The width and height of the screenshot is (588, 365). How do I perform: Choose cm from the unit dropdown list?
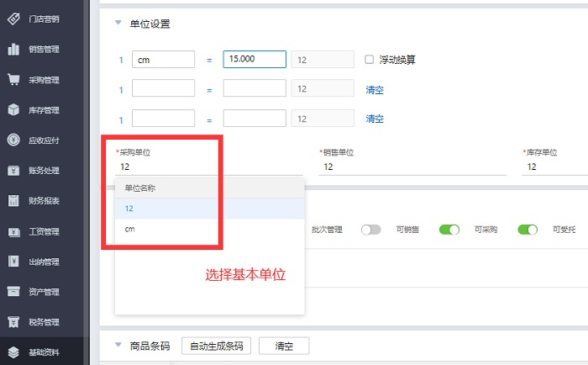pyautogui.click(x=130, y=229)
